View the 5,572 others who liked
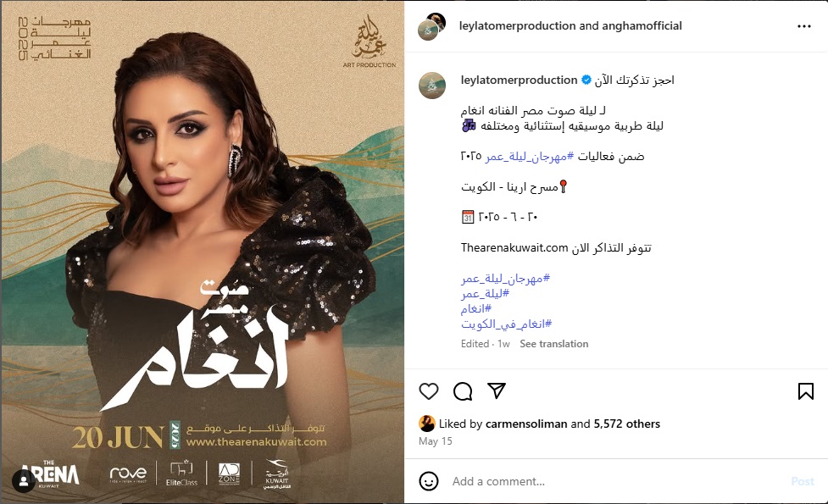The height and width of the screenshot is (504, 828). click(x=627, y=424)
